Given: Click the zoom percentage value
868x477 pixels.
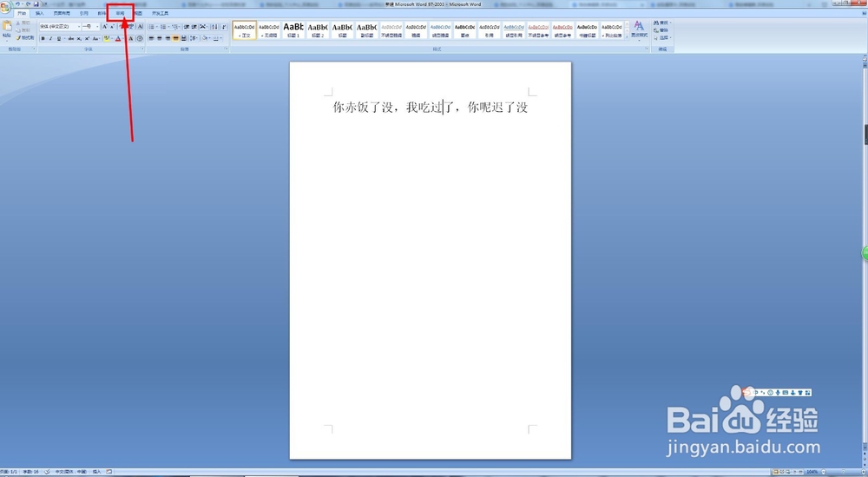Looking at the screenshot, I should [812, 472].
